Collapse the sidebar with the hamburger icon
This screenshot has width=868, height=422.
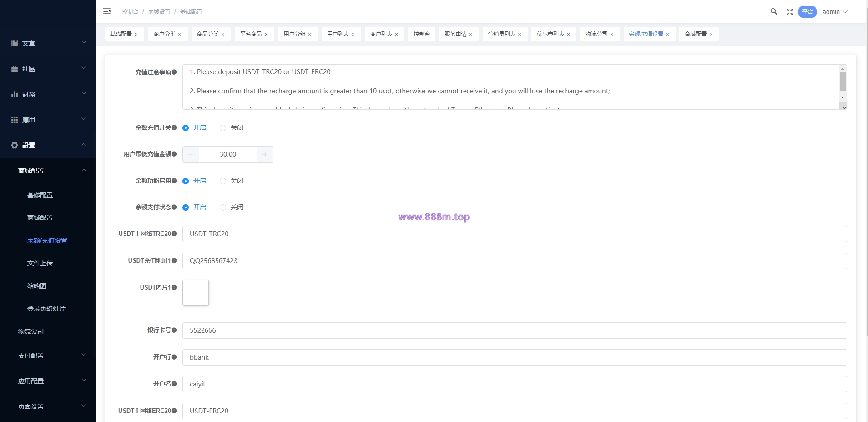pyautogui.click(x=107, y=11)
